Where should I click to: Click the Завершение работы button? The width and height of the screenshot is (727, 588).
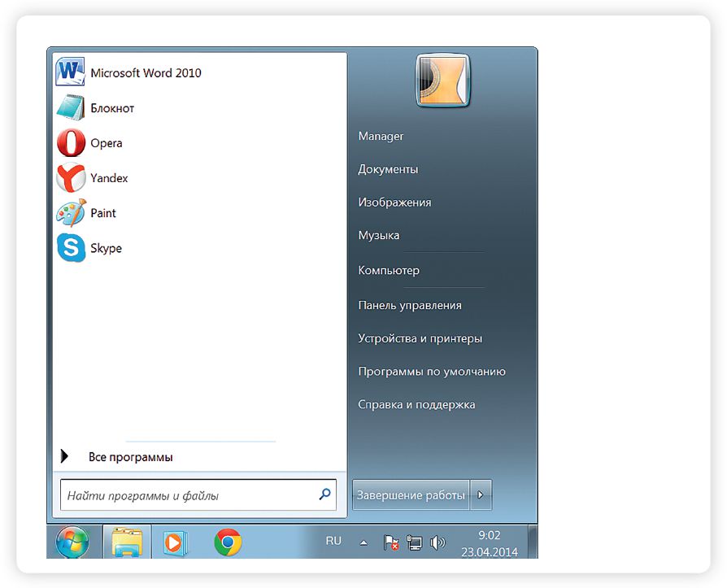[411, 495]
